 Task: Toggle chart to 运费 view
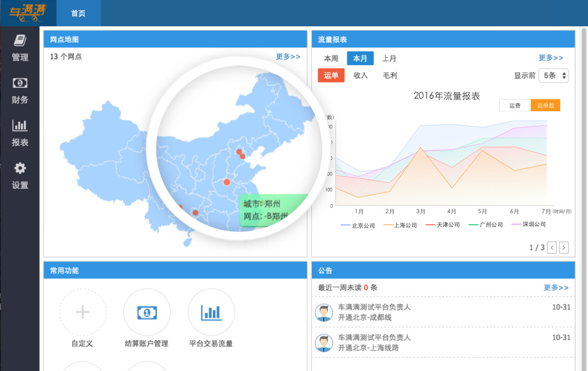point(514,105)
